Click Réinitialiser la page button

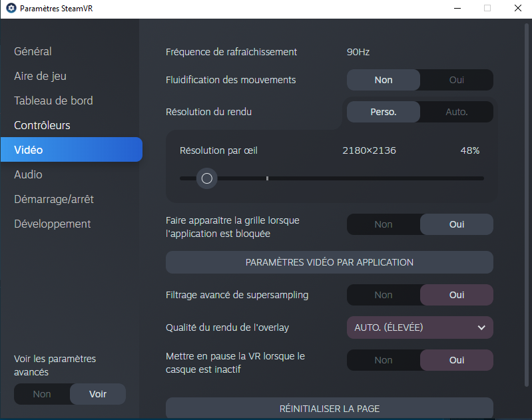coord(330,409)
